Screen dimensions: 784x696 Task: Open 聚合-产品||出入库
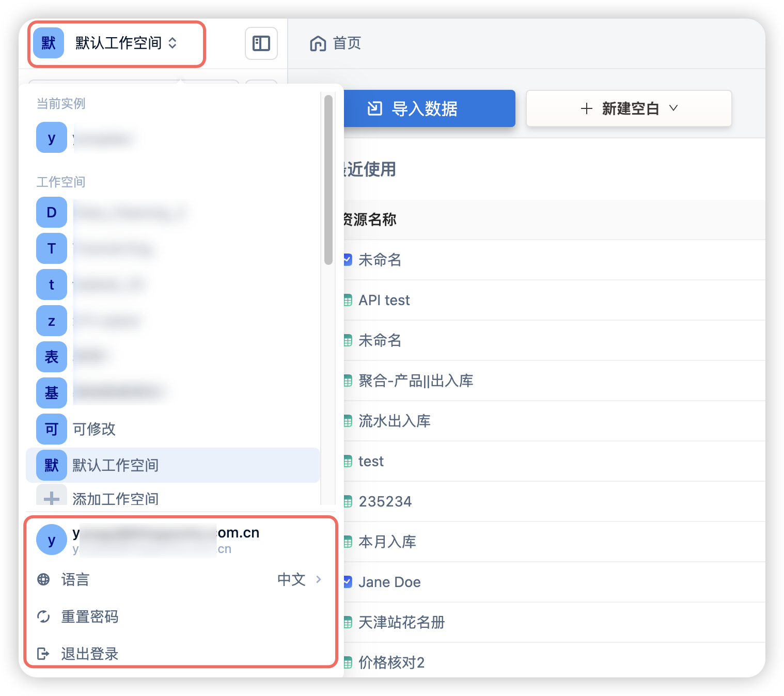[x=416, y=381]
